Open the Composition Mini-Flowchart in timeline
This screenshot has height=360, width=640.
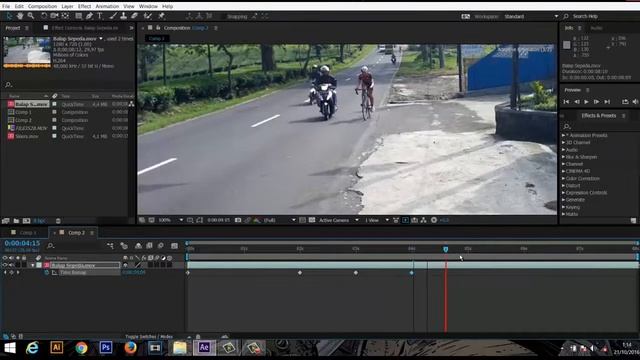111,246
